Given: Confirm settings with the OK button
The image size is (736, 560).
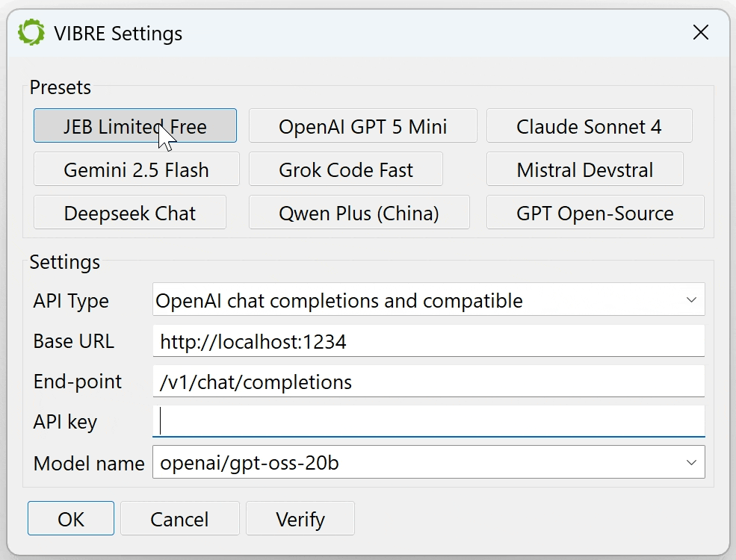Looking at the screenshot, I should [71, 518].
